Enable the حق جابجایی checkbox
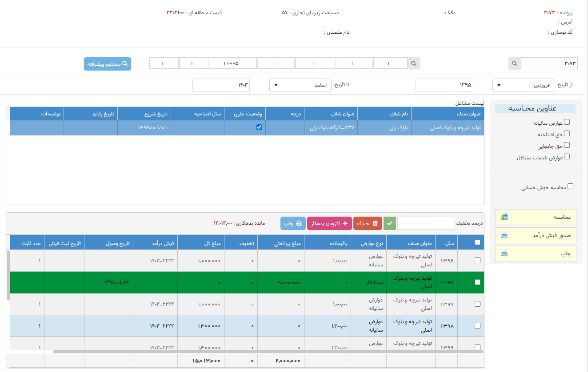This screenshot has height=372, width=588. (x=567, y=145)
